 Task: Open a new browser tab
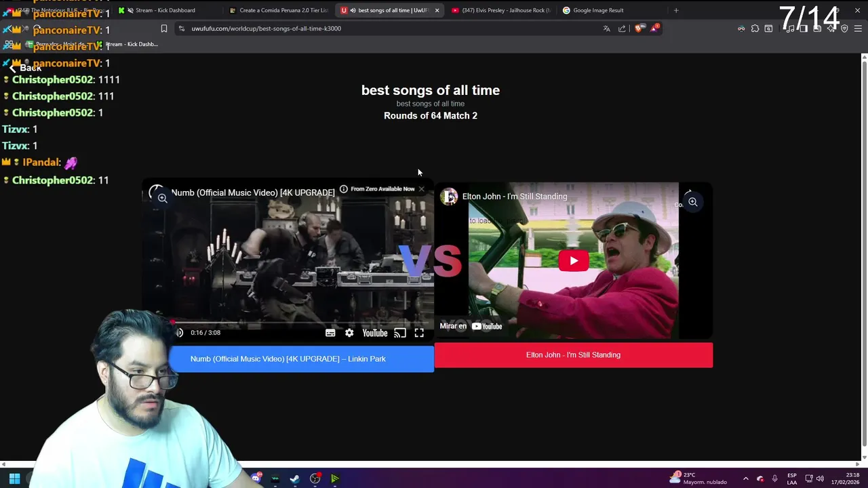pos(676,10)
